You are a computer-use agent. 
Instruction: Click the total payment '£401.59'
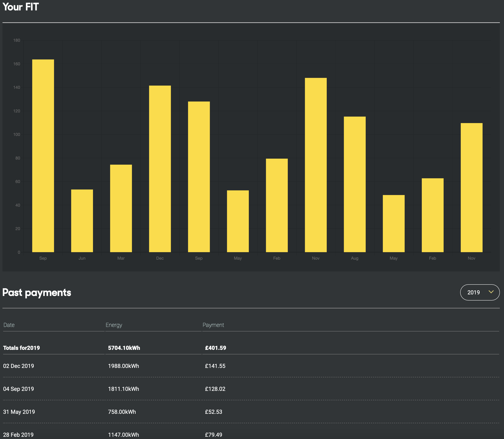click(x=216, y=348)
